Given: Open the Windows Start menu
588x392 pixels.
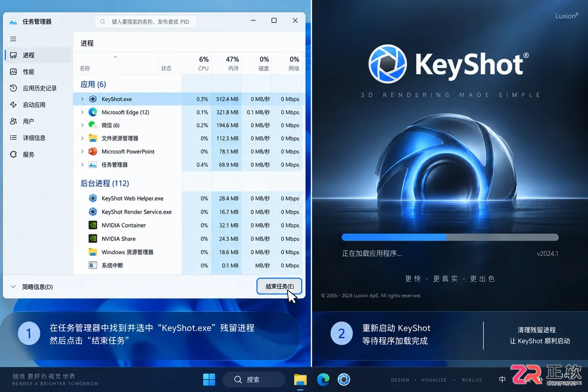Looking at the screenshot, I should pos(209,380).
